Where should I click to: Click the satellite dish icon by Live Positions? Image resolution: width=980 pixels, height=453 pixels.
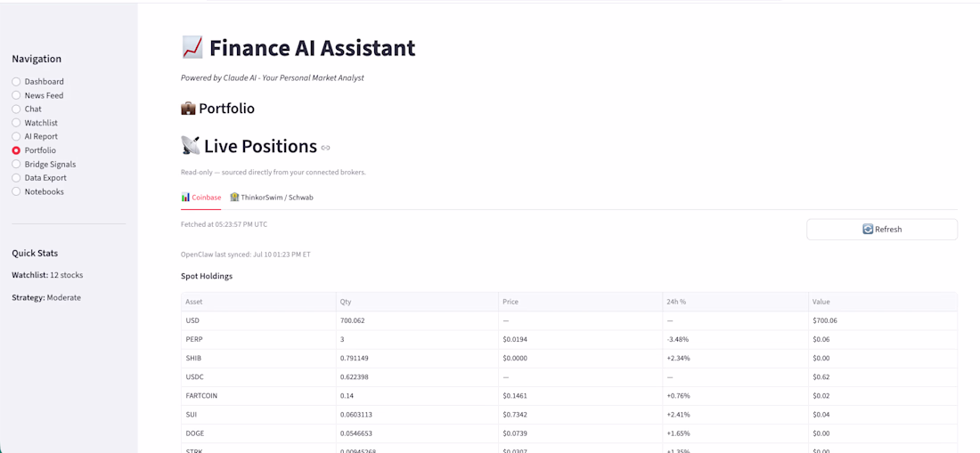190,146
